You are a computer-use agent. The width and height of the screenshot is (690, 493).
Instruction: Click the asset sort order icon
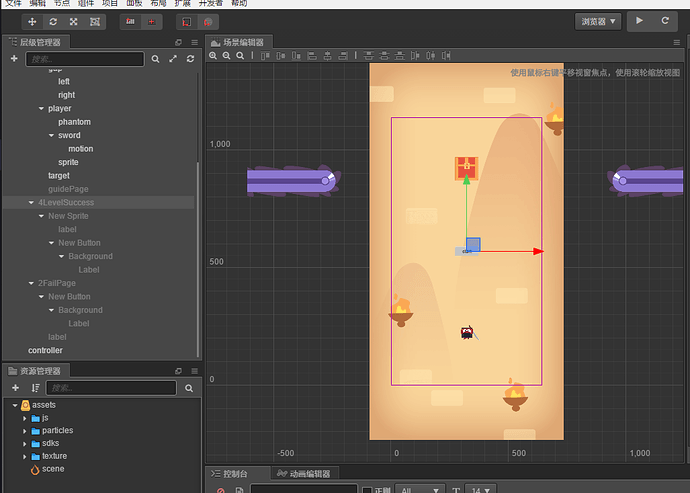click(35, 388)
